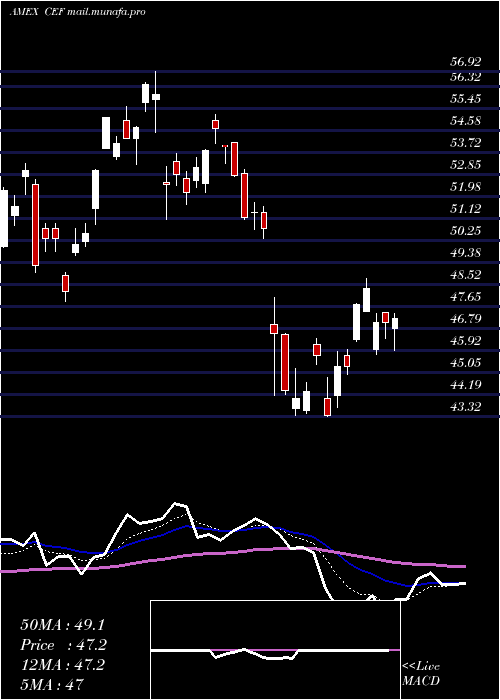Click the highest candlestick near 56.92
This screenshot has width=500, height=700.
[156, 102]
